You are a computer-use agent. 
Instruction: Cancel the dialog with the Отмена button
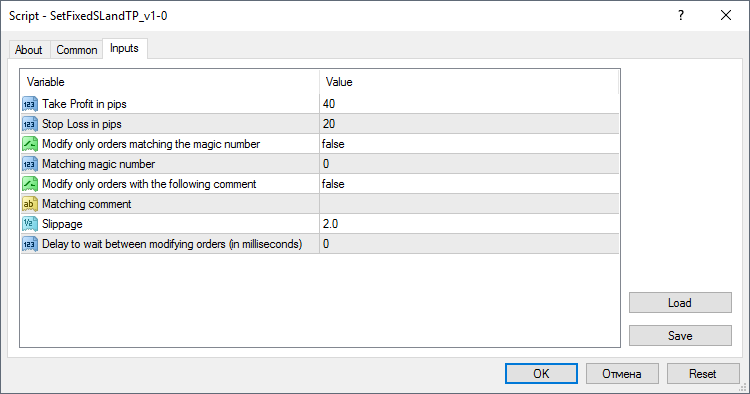pyautogui.click(x=622, y=373)
